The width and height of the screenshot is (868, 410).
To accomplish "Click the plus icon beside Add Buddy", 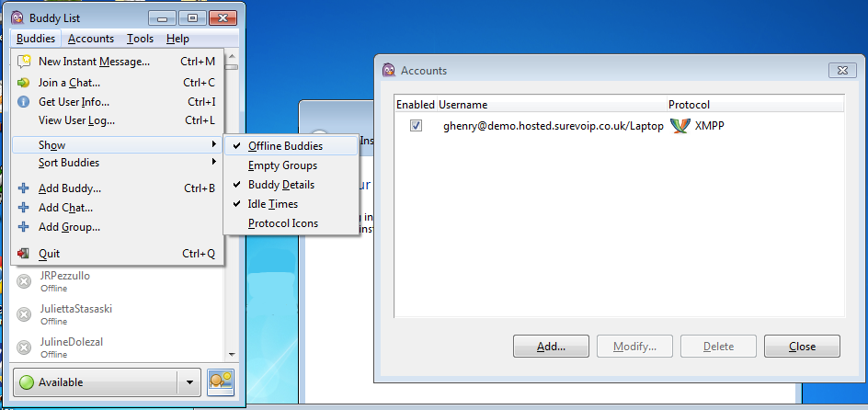I will point(23,188).
